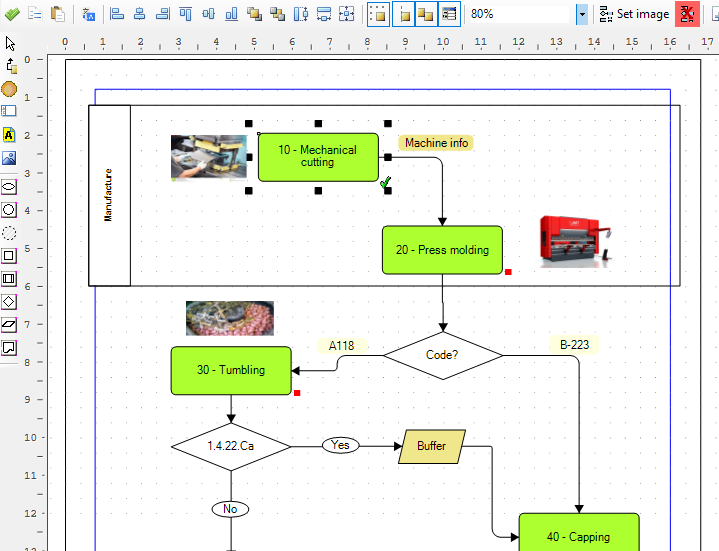
Task: Select the diamond decision shape tool
Action: 9,302
